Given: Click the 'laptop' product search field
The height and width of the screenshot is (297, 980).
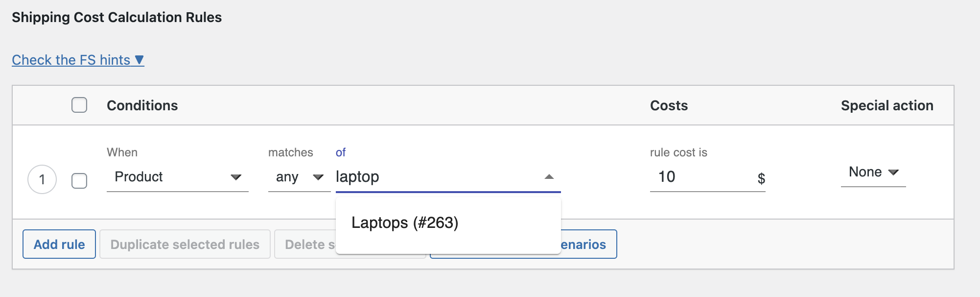Looking at the screenshot, I should tap(436, 177).
